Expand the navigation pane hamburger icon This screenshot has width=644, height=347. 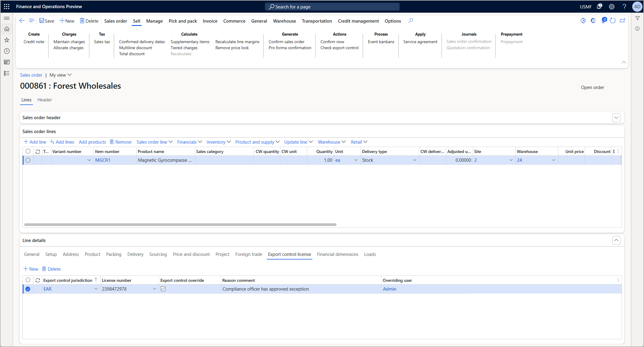pyautogui.click(x=7, y=18)
